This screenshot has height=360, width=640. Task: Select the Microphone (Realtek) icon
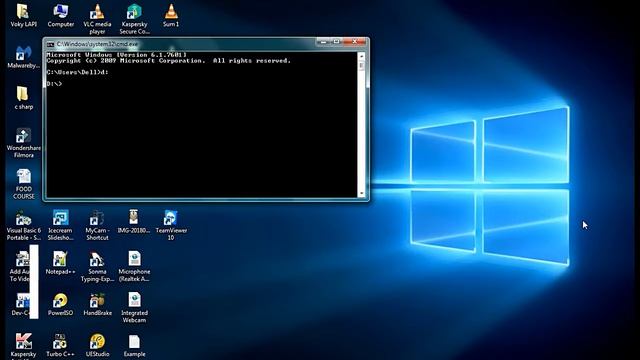point(134,267)
